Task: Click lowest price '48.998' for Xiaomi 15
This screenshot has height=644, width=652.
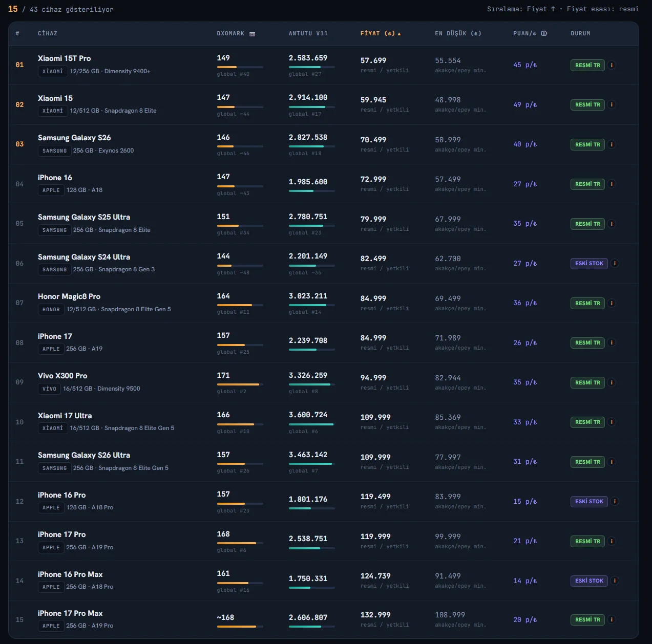Action: pyautogui.click(x=448, y=100)
